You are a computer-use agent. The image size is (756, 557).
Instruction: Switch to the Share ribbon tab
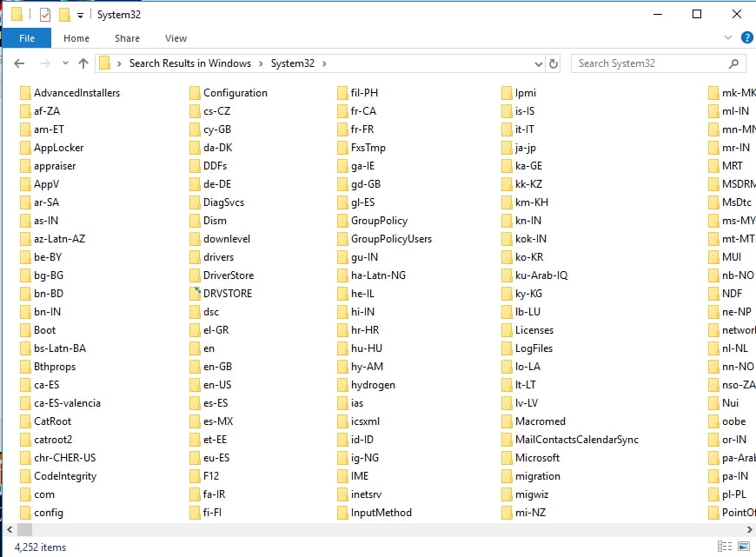[x=127, y=38]
